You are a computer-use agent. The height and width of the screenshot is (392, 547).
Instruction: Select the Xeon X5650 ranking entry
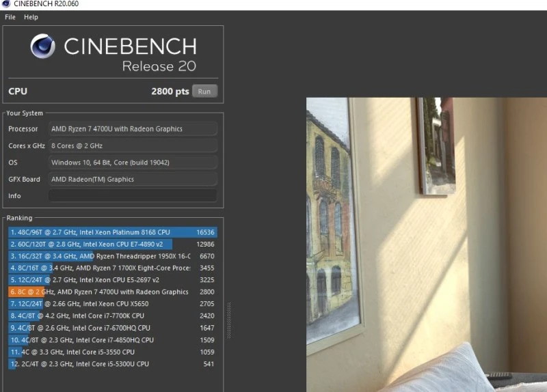tap(113, 304)
